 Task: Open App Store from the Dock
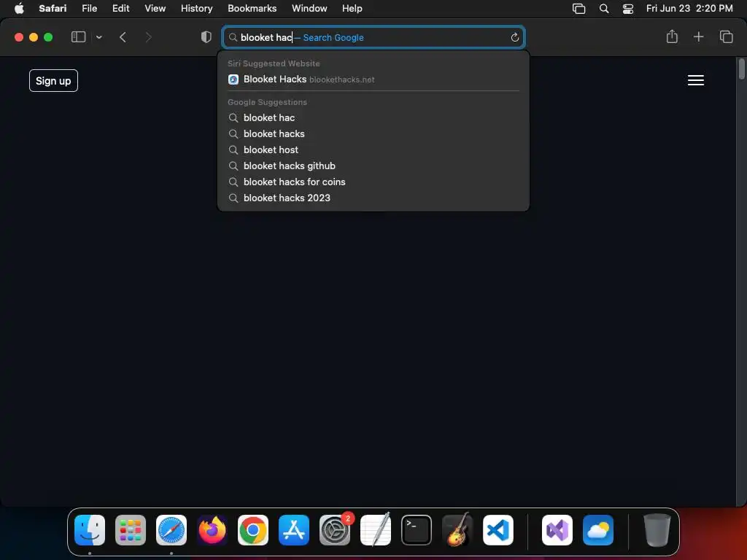point(294,530)
